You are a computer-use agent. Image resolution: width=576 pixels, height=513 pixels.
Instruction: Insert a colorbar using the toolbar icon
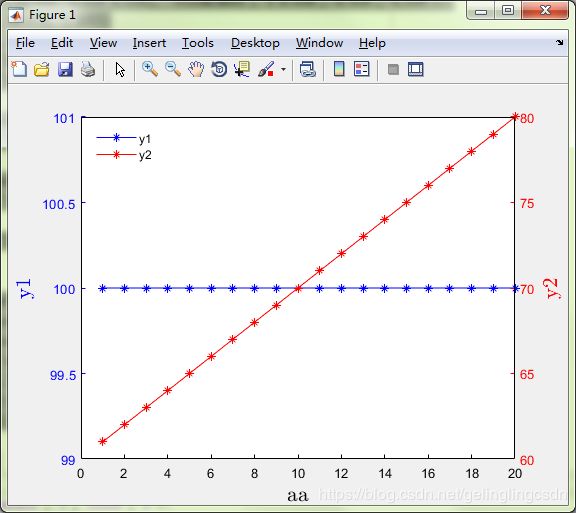[x=339, y=69]
